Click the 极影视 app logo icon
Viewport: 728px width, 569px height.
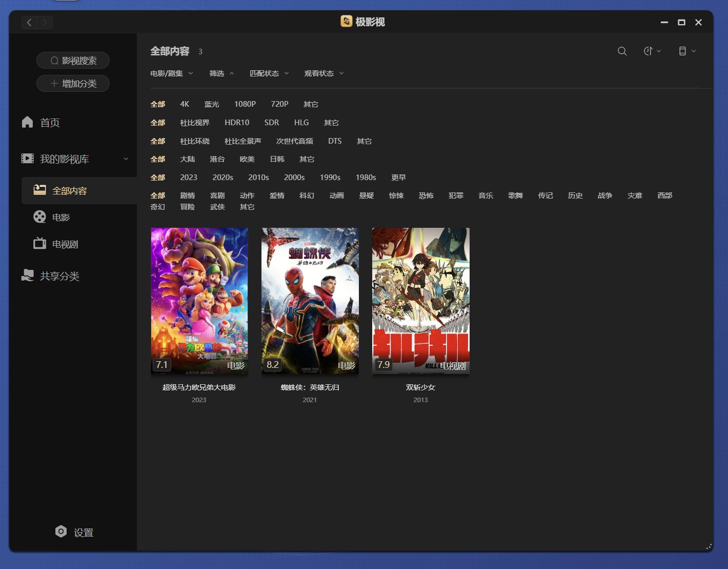[347, 21]
